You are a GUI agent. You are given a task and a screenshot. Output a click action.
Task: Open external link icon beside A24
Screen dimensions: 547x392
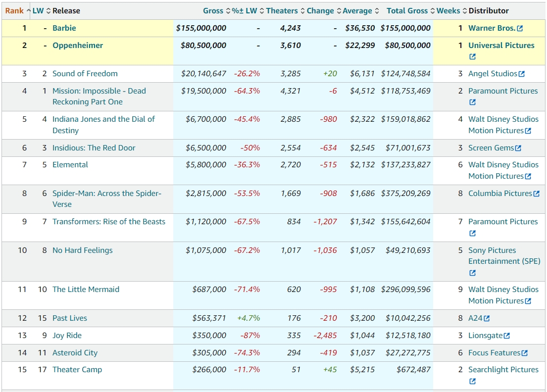pos(487,318)
